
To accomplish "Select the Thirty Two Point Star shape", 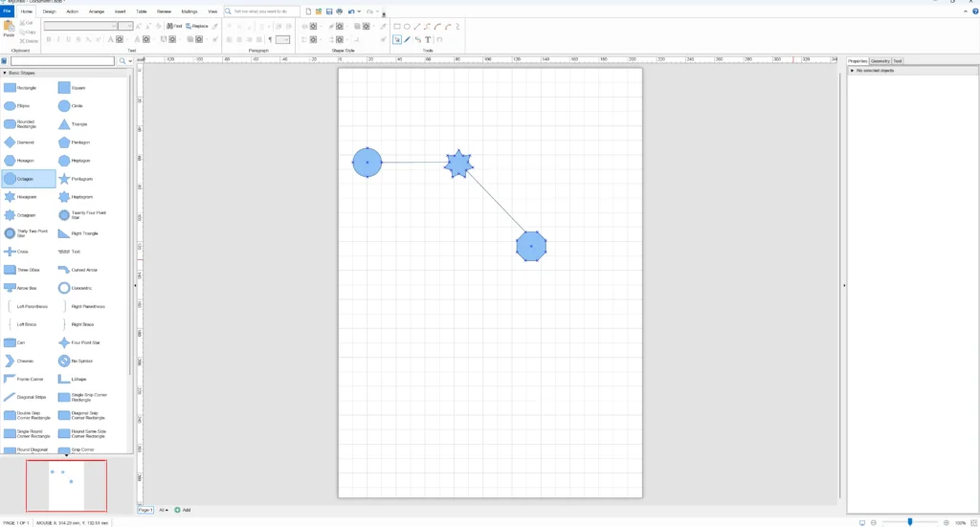I will [x=25, y=233].
